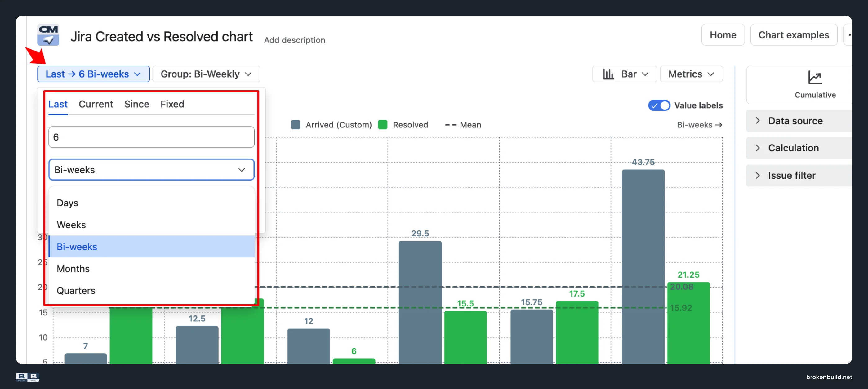Click the Cumulative chart icon
The image size is (868, 389).
click(x=815, y=78)
